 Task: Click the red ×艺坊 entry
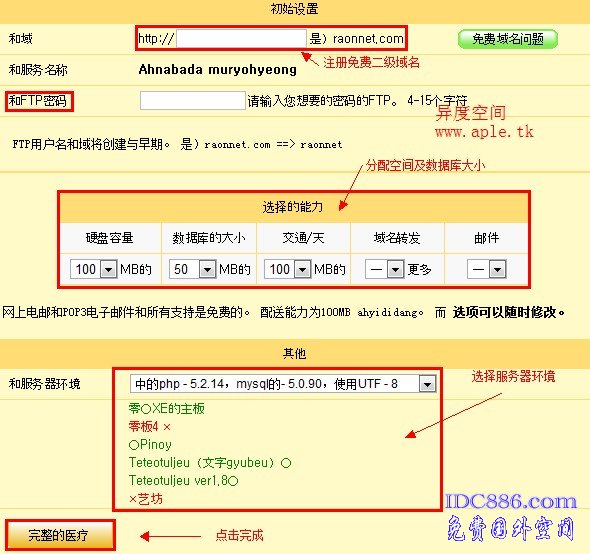coord(146,499)
